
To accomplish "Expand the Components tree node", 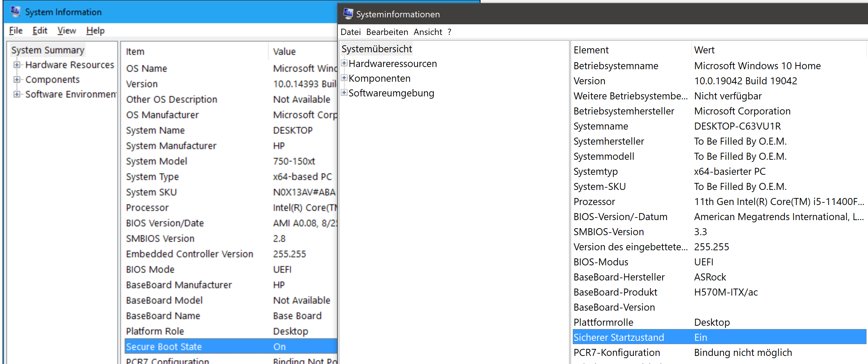I will point(17,79).
